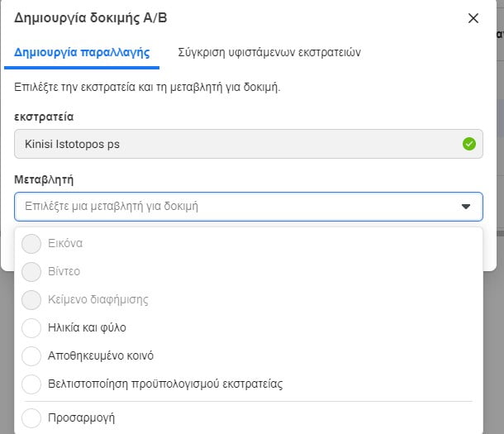The height and width of the screenshot is (434, 504).
Task: Click the Προσαρμογή label text
Action: point(82,417)
